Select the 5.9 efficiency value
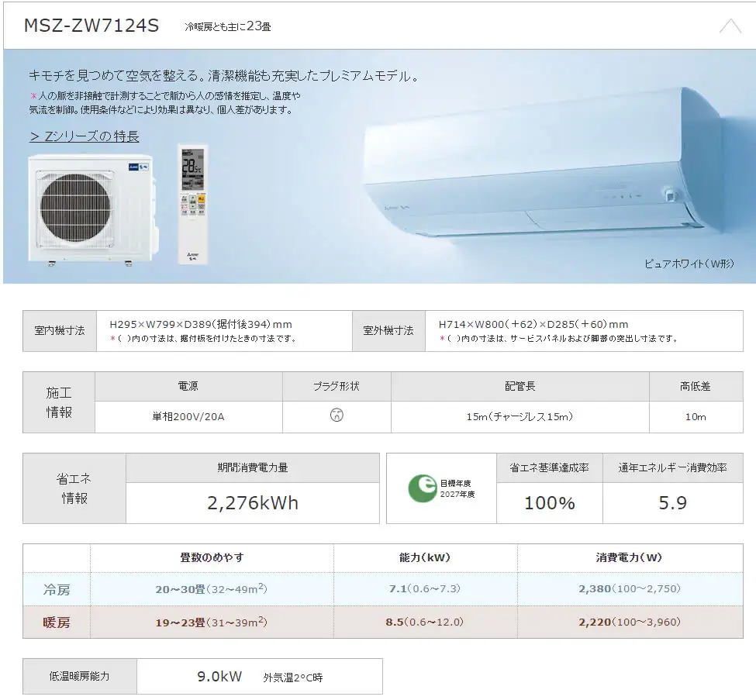Viewport: 756px width, 700px height. tap(673, 503)
